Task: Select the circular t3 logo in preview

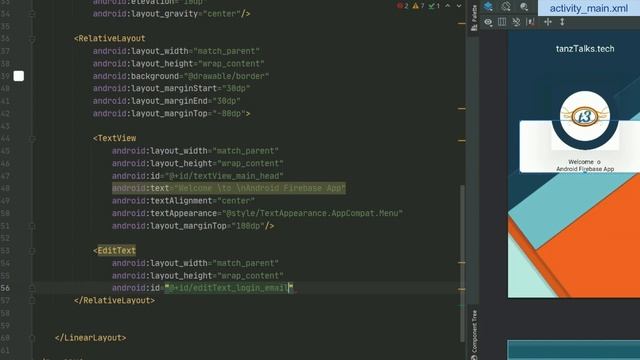Action: point(585,117)
